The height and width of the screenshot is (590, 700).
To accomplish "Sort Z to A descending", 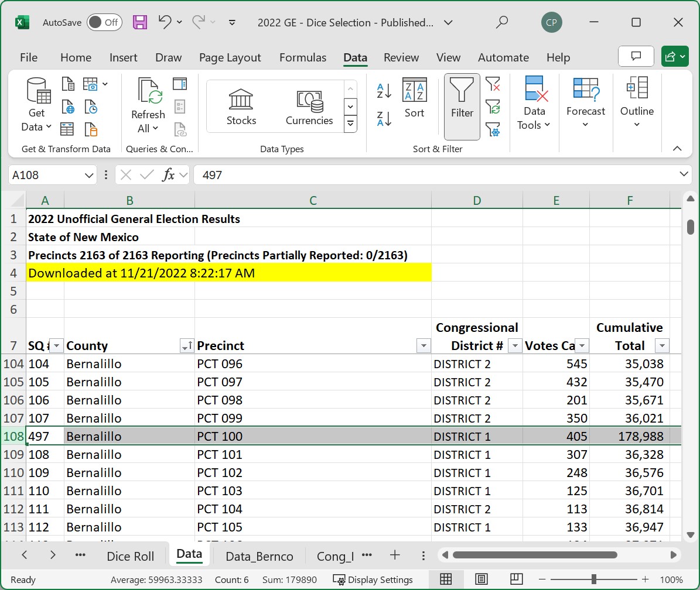I will click(384, 119).
